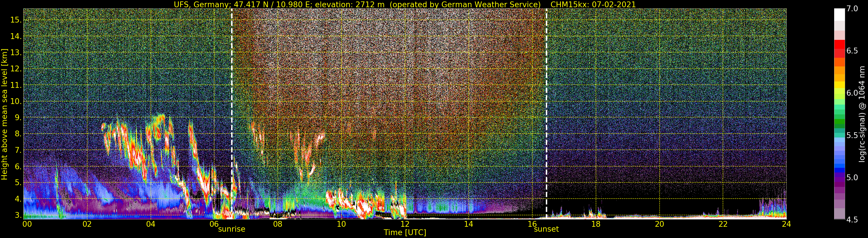Click the Time [UTC] axis title
The image size is (868, 238).
[405, 232]
